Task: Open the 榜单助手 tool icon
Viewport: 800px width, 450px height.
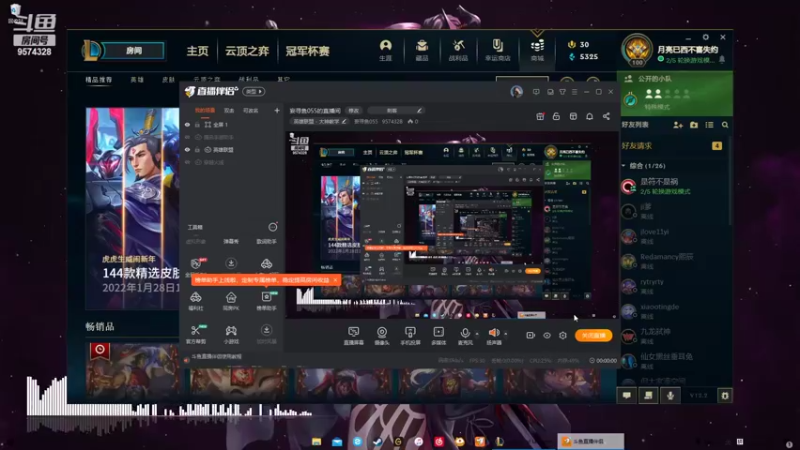Action: (x=266, y=301)
